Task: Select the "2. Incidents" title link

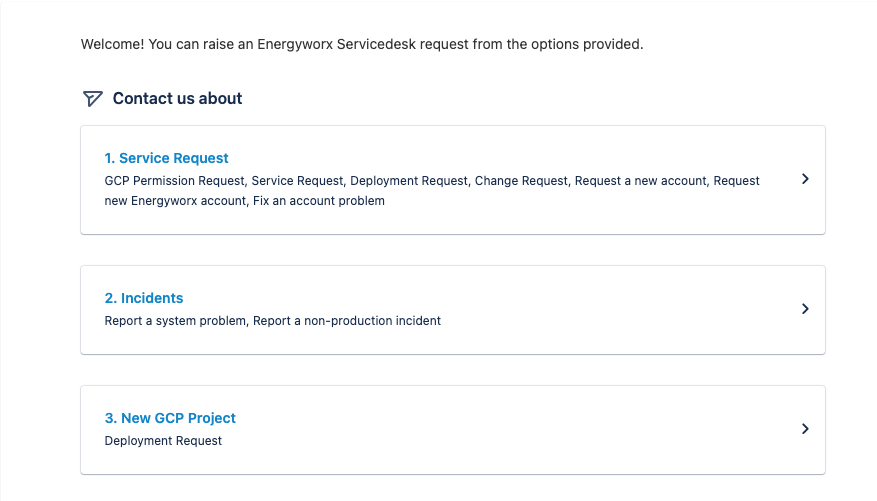Action: click(x=144, y=298)
